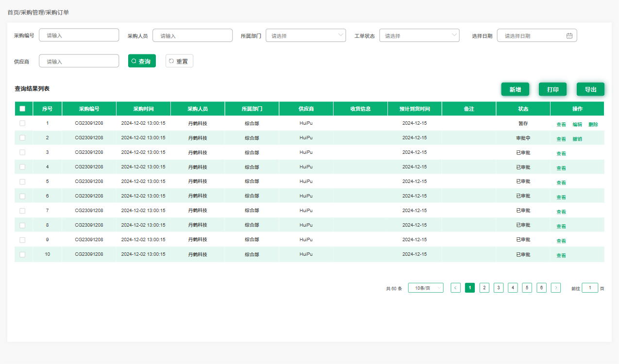Open the 所属部门 dropdown
This screenshot has width=619, height=364.
306,35
